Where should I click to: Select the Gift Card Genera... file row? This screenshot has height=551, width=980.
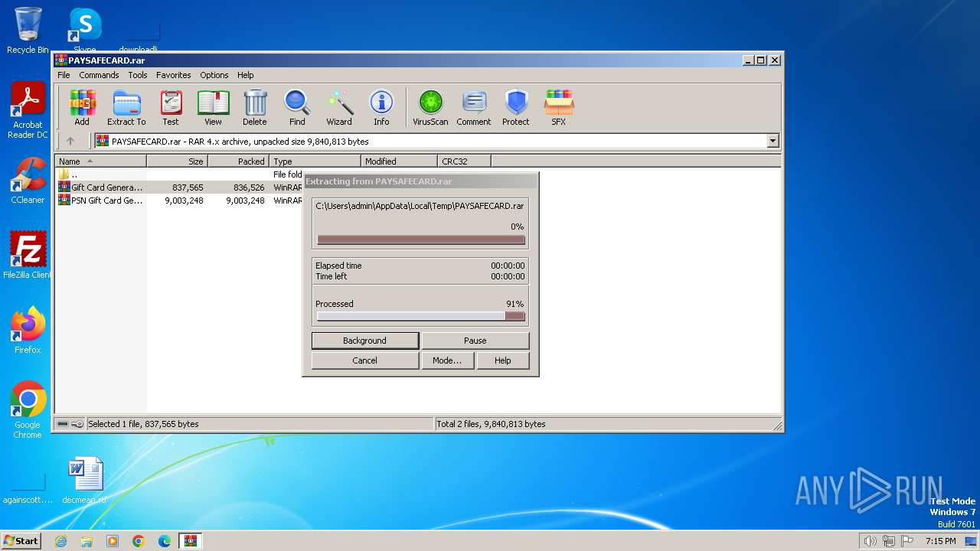click(178, 187)
